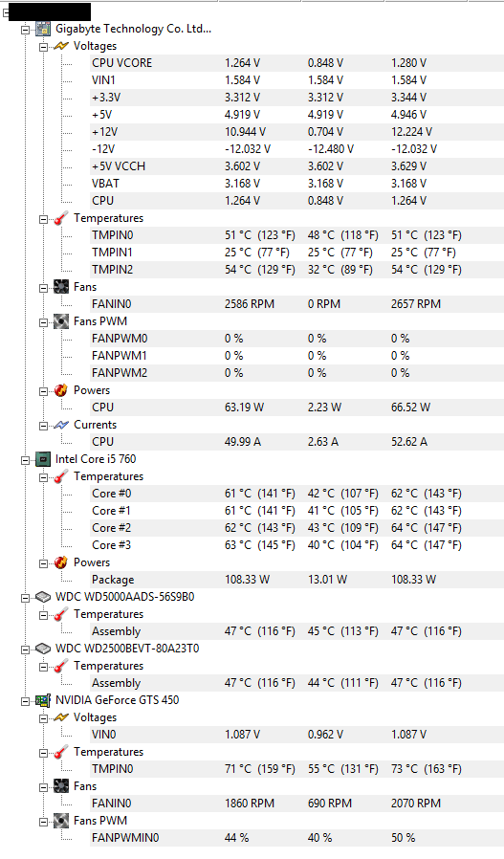Click the Gigabyte motherboard icon
504x859 pixels.
(x=43, y=29)
